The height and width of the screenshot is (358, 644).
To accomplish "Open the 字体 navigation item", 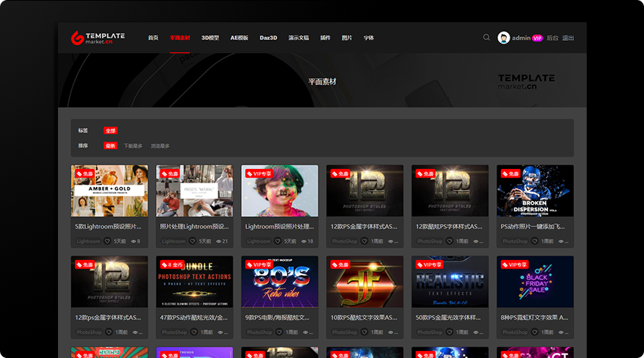I will click(369, 38).
